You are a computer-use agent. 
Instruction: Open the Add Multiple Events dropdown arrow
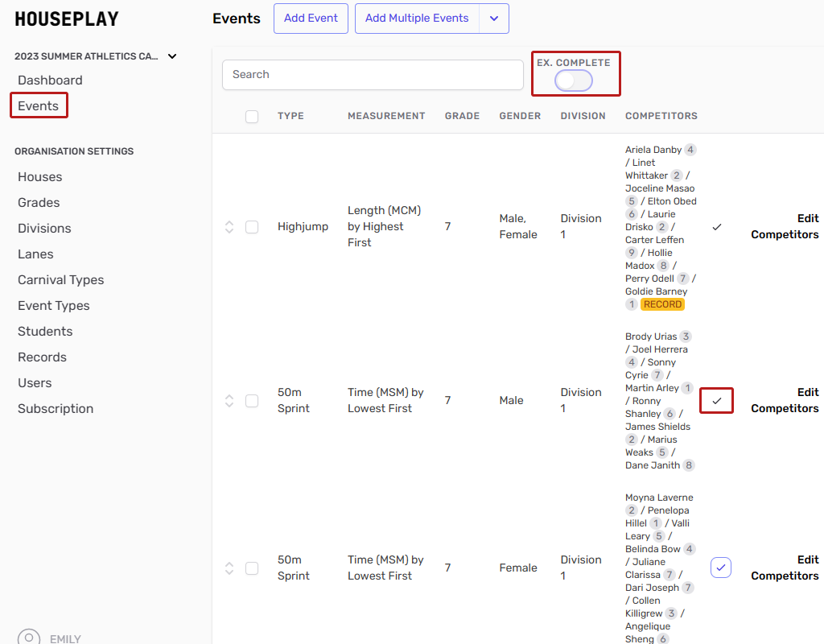[x=494, y=19]
